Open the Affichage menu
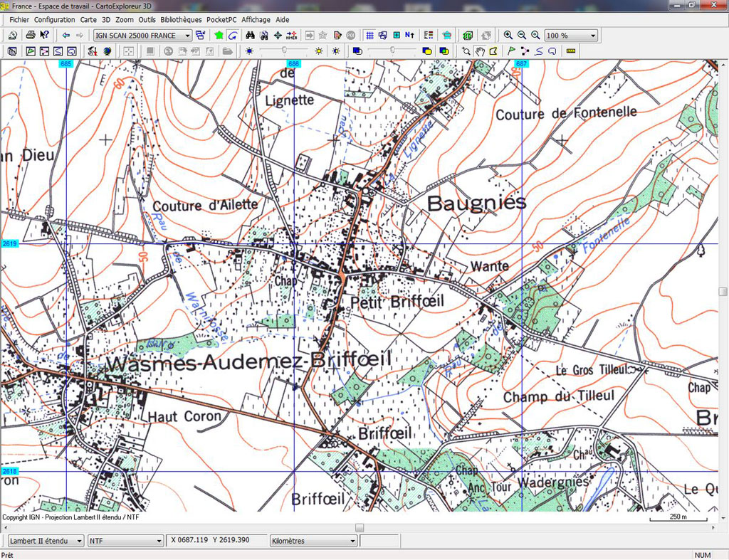The image size is (729, 560). (x=256, y=19)
